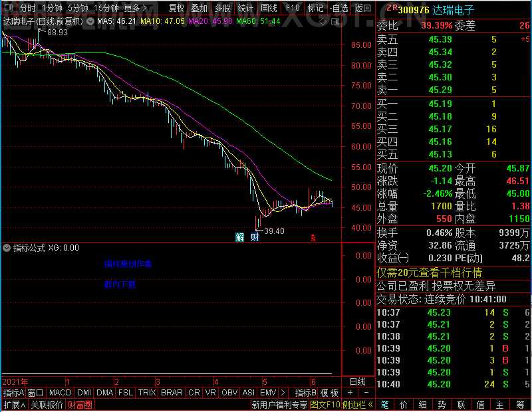Click the 新用户福利专享 promotion link

(x=279, y=405)
